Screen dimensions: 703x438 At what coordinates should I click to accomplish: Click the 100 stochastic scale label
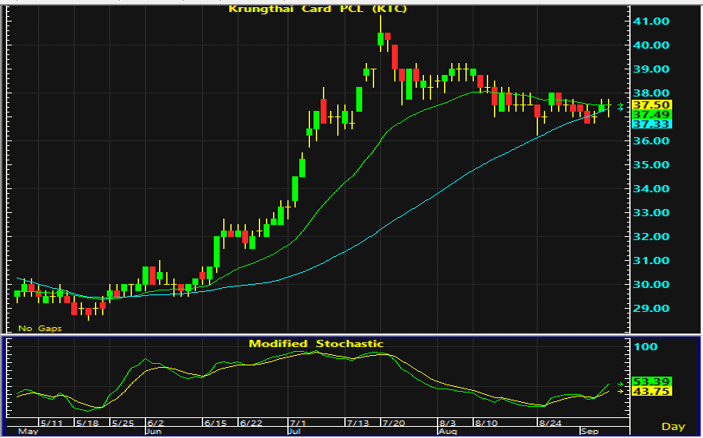click(x=645, y=347)
